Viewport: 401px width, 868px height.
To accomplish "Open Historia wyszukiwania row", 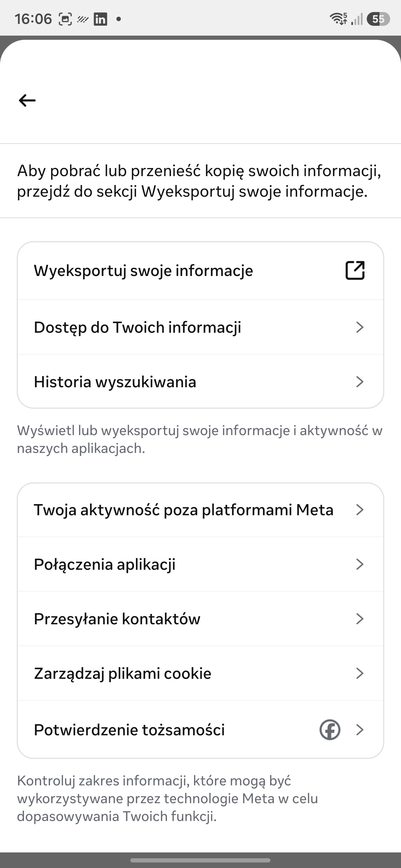I will point(200,381).
